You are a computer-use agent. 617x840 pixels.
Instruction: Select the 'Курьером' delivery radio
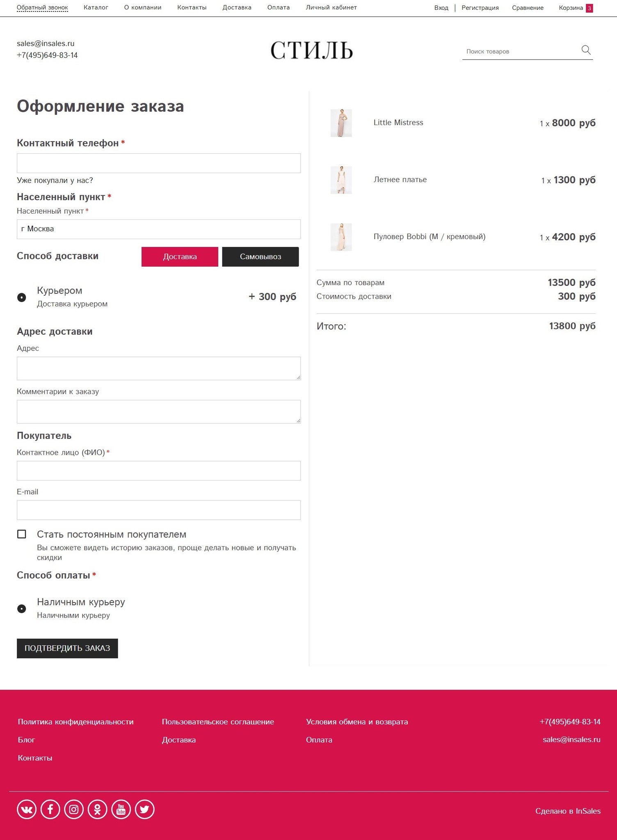(x=22, y=297)
